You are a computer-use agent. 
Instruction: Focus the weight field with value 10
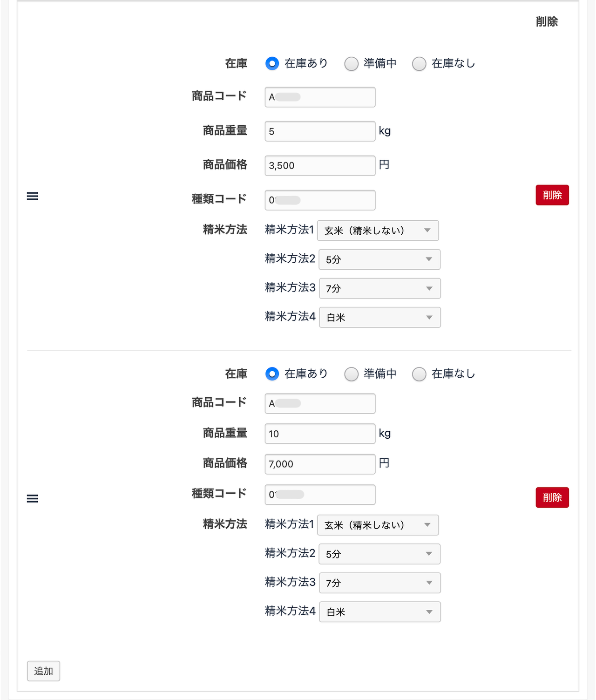click(x=320, y=434)
